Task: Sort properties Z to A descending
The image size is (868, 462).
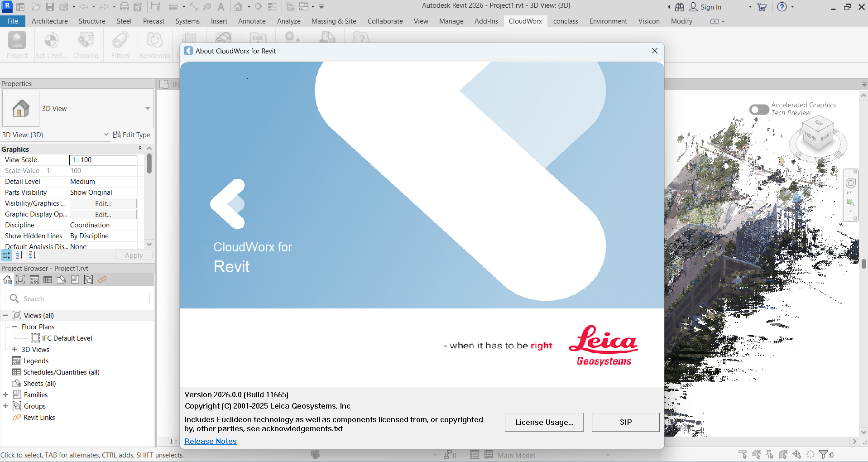Action: [32, 255]
